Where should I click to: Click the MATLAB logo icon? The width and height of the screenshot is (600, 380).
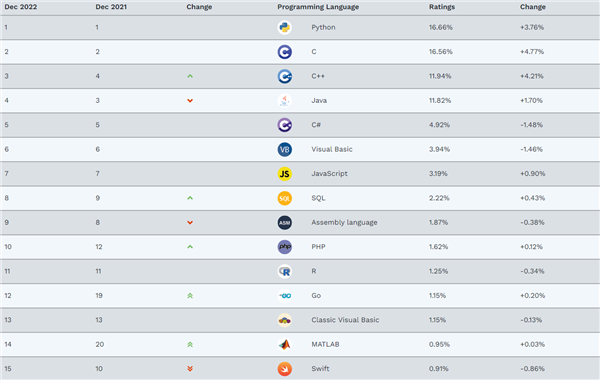pos(284,344)
